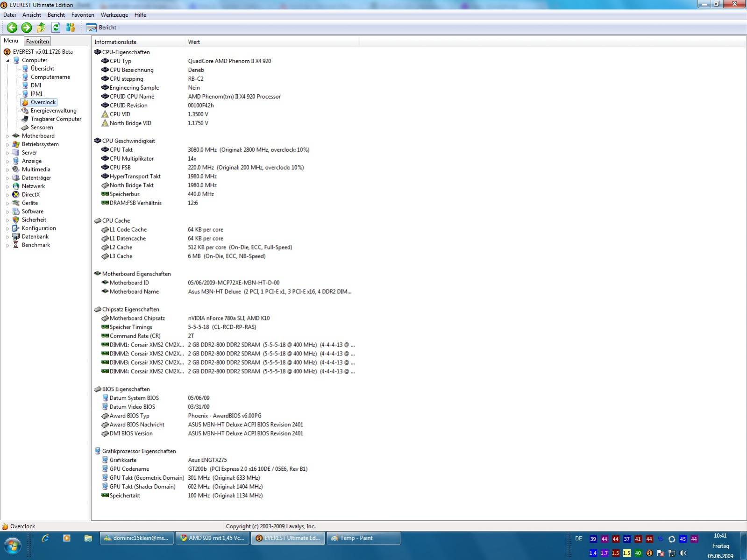Screen dimensions: 747x560
Task: Open the Hilfe menu
Action: coord(140,15)
